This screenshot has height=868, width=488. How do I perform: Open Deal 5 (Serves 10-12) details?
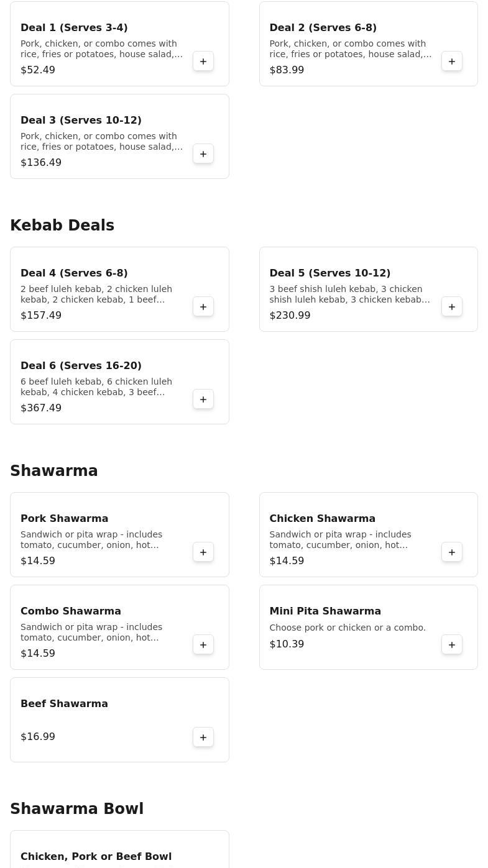[x=329, y=273]
